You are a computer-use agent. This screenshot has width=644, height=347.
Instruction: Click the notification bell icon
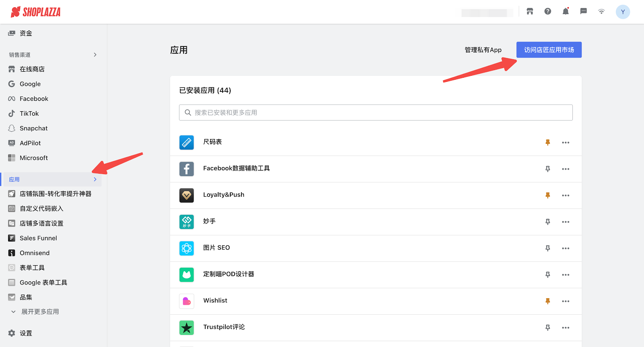pos(566,12)
